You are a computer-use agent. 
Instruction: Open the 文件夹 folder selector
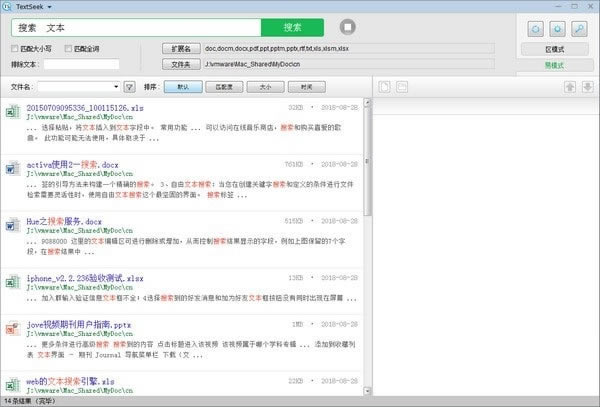pyautogui.click(x=180, y=62)
